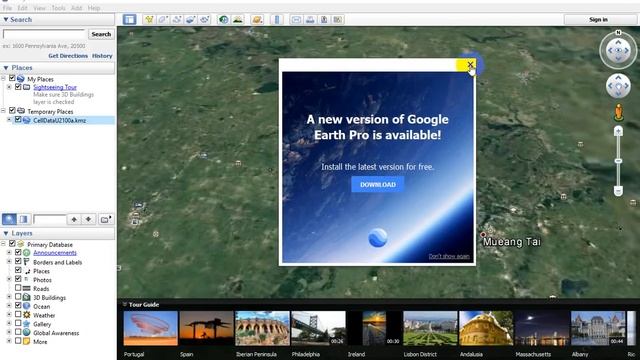Click the Look joystick north indicator N

(618, 33)
